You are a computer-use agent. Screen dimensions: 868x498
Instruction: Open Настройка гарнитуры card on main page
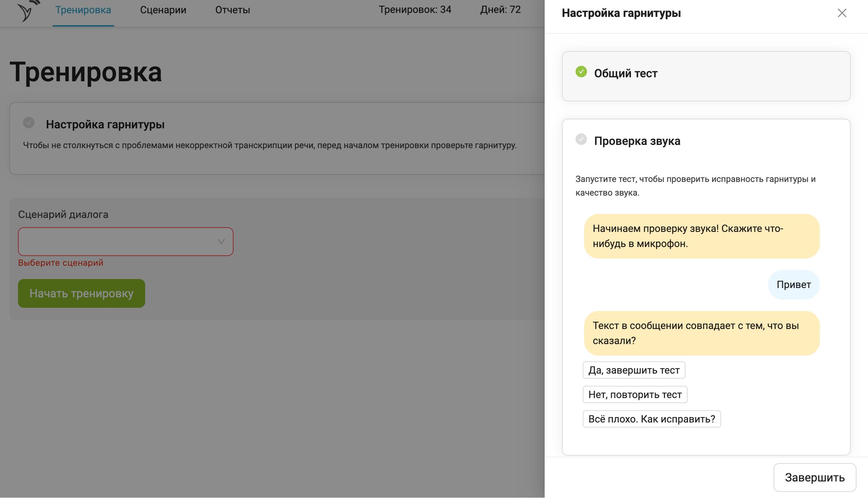pyautogui.click(x=105, y=124)
